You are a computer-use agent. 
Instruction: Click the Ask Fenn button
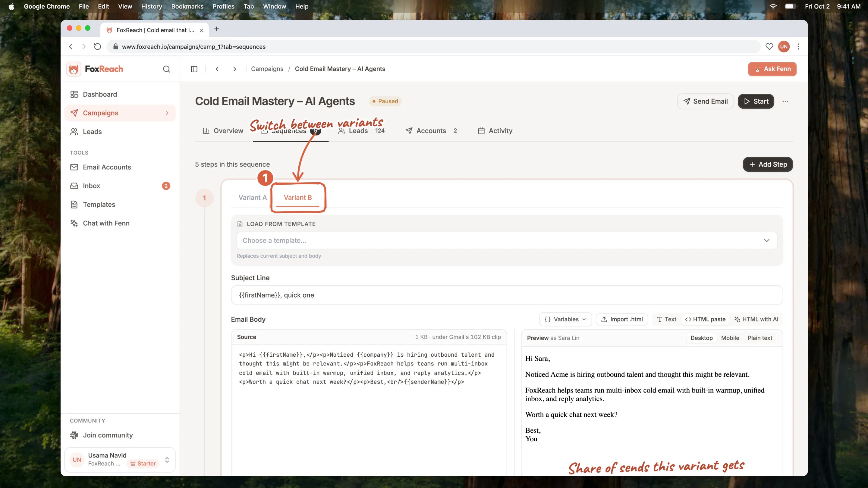[772, 69]
